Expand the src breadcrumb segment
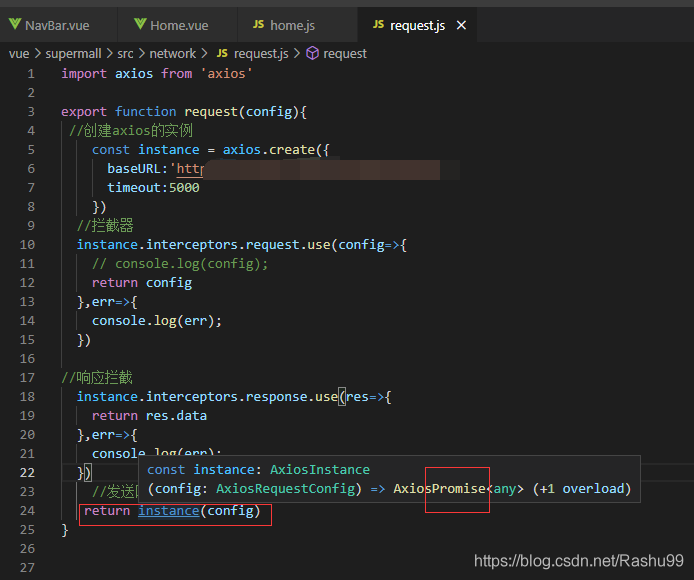 (x=125, y=54)
